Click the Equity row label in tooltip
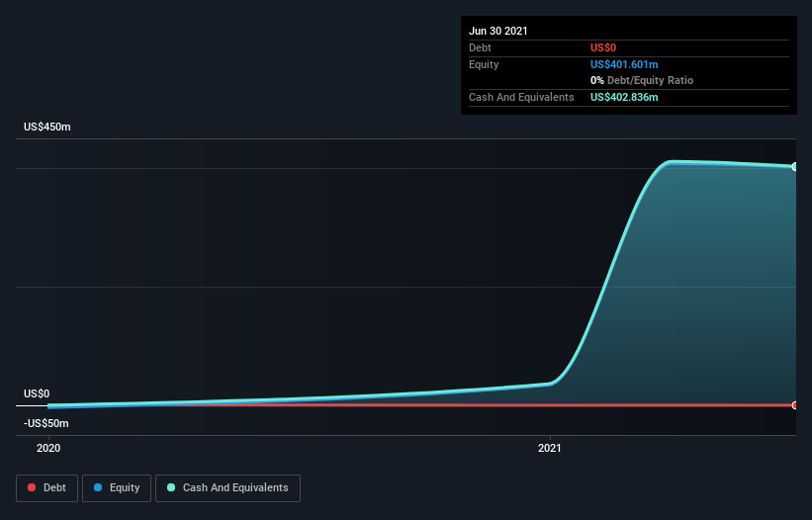The image size is (812, 520). click(484, 64)
